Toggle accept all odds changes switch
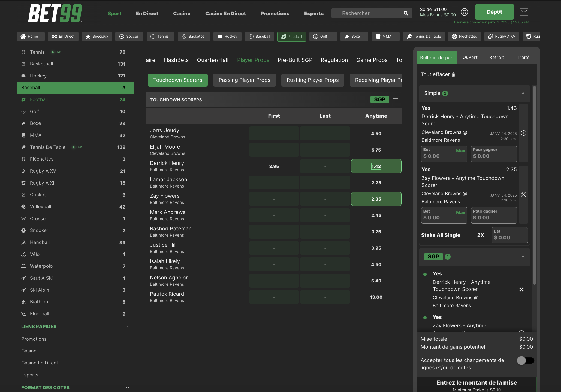The image size is (561, 392). tap(525, 360)
